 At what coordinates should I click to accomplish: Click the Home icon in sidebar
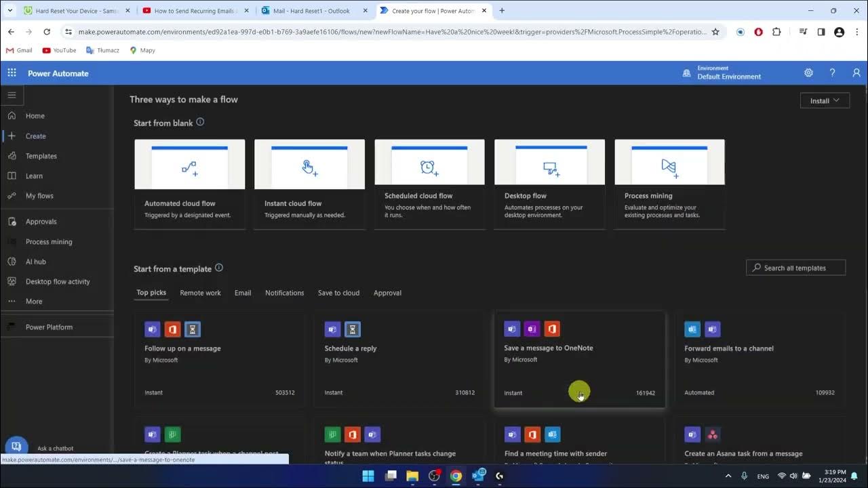tap(12, 116)
